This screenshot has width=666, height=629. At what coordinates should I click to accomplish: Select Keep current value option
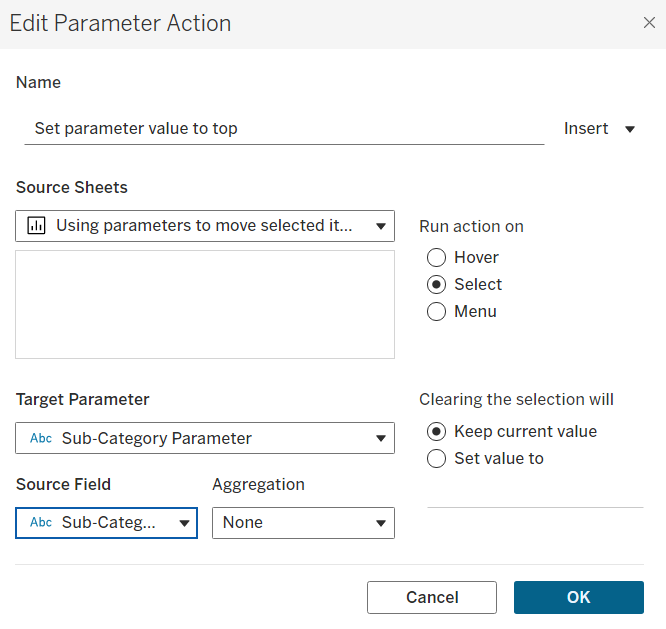coord(436,432)
